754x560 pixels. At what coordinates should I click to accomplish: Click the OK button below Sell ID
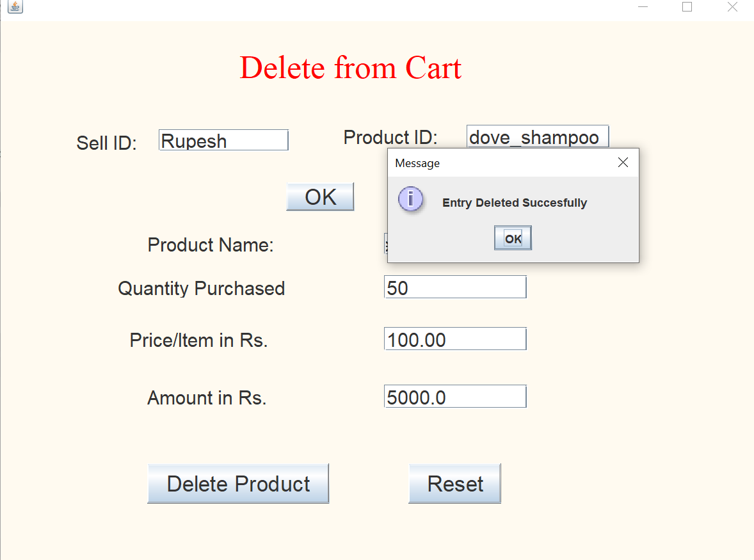coord(320,196)
